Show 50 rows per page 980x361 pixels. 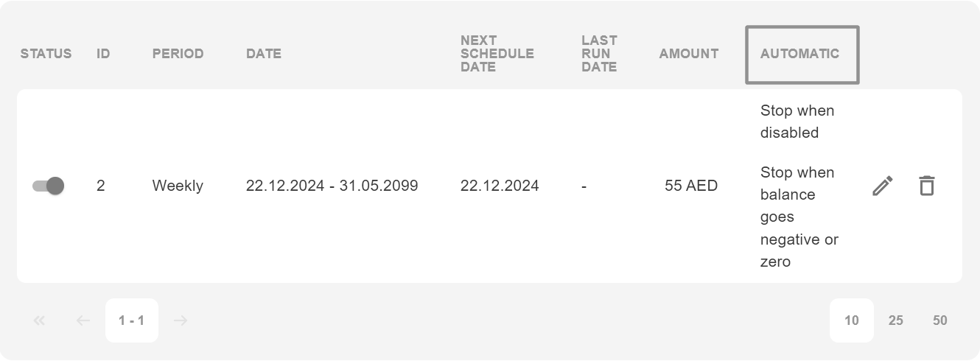coord(940,320)
